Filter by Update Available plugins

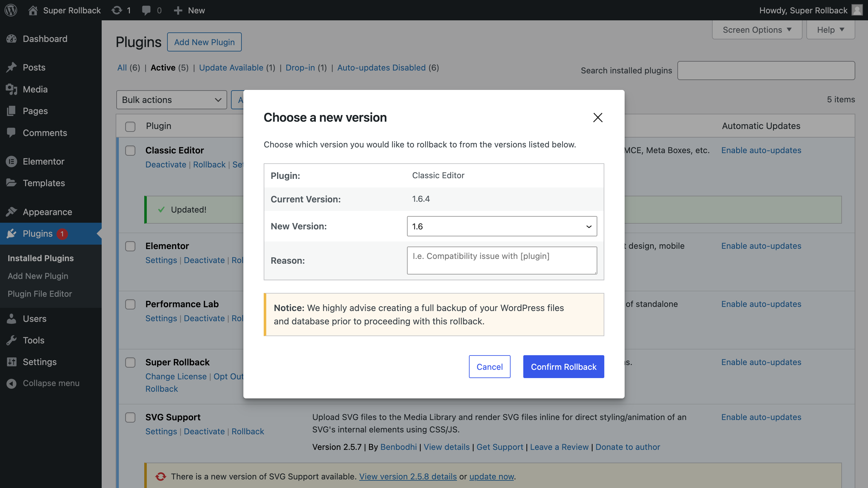pyautogui.click(x=231, y=68)
